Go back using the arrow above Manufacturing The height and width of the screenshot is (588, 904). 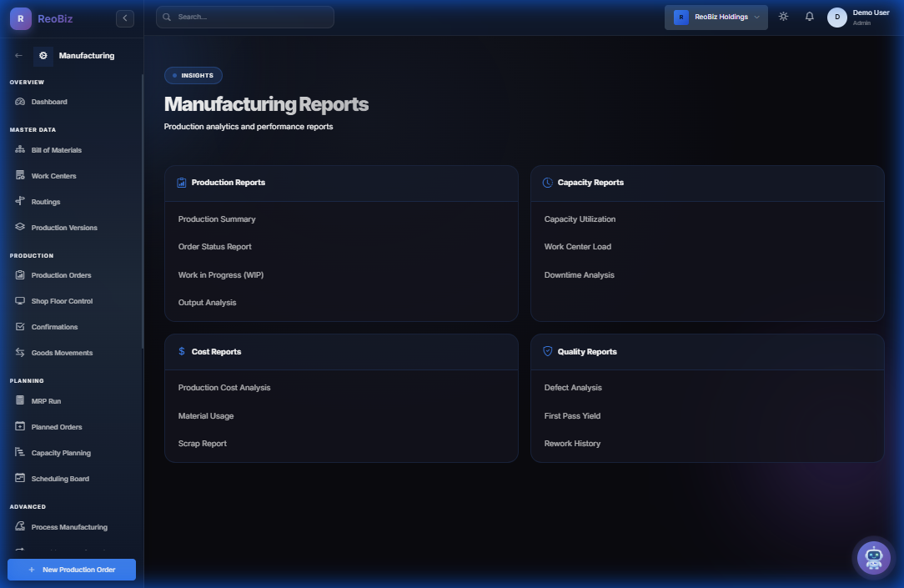click(x=17, y=55)
